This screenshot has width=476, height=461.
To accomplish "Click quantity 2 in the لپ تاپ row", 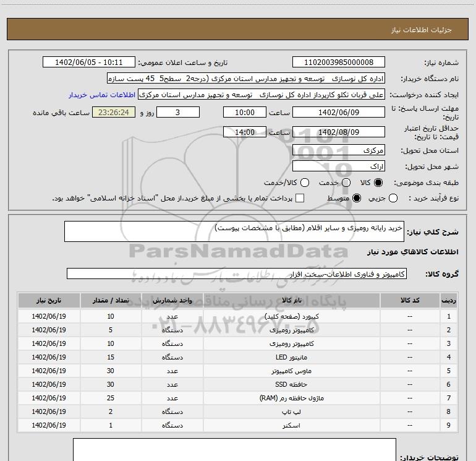I will point(111,411).
